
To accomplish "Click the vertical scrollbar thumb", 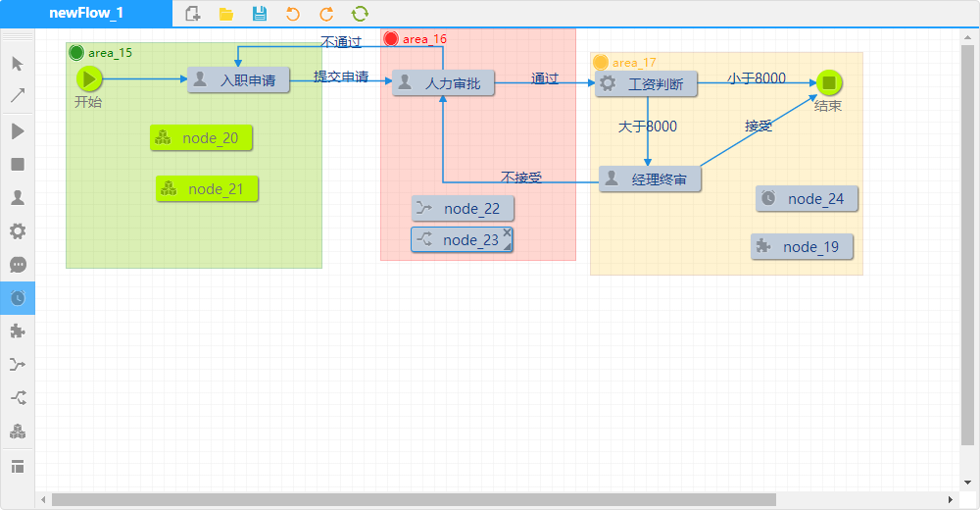I will pyautogui.click(x=967, y=244).
